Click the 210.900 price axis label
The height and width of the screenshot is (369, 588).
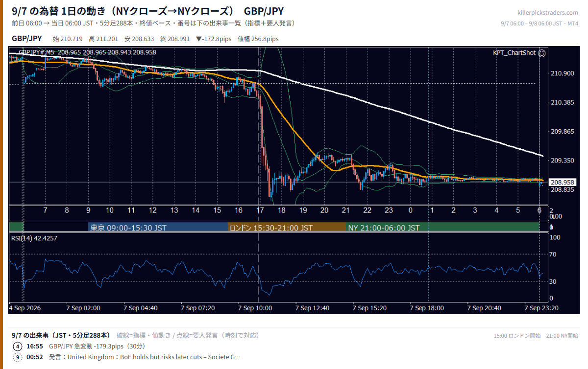tap(562, 73)
